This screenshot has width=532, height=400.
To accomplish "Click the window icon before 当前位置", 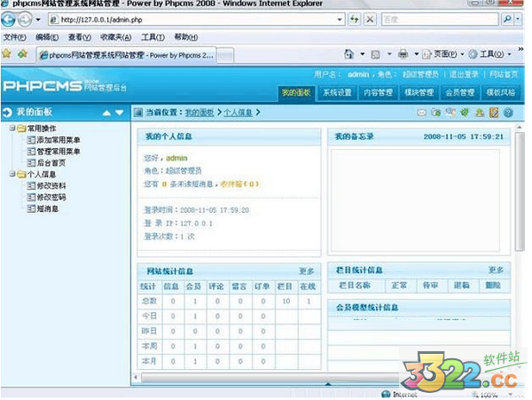I will pos(138,113).
